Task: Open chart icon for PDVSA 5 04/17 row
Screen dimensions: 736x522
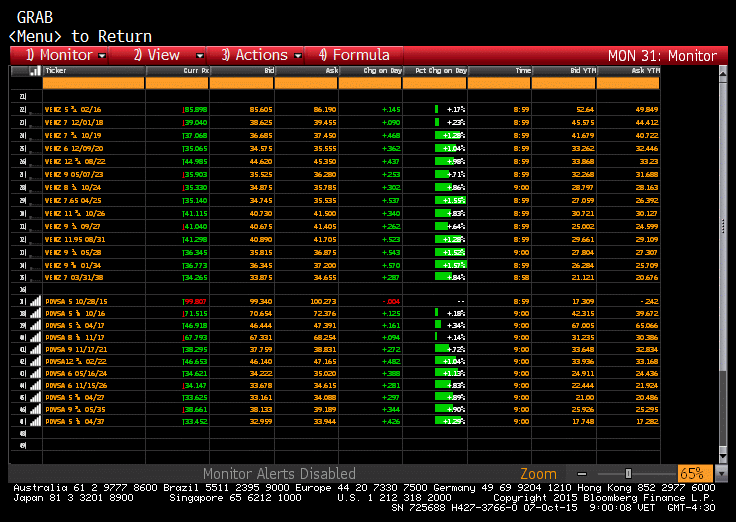Action: pyautogui.click(x=35, y=325)
